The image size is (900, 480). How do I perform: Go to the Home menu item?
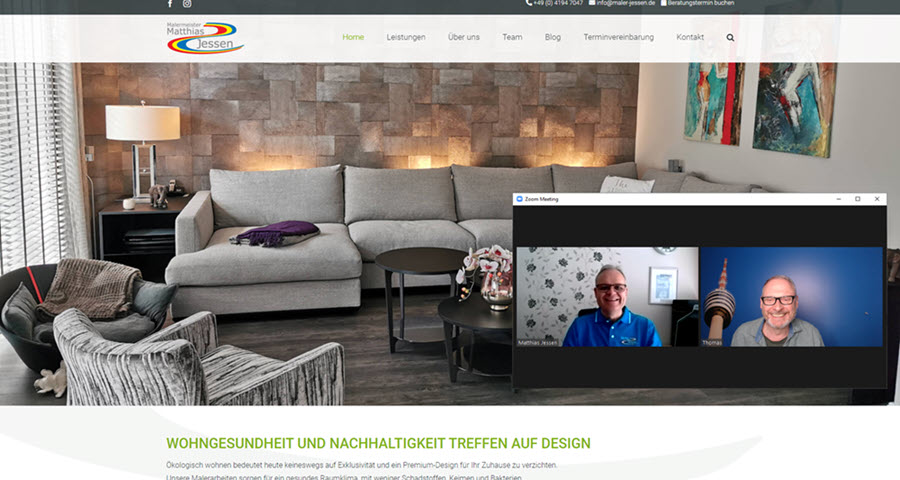(x=353, y=37)
